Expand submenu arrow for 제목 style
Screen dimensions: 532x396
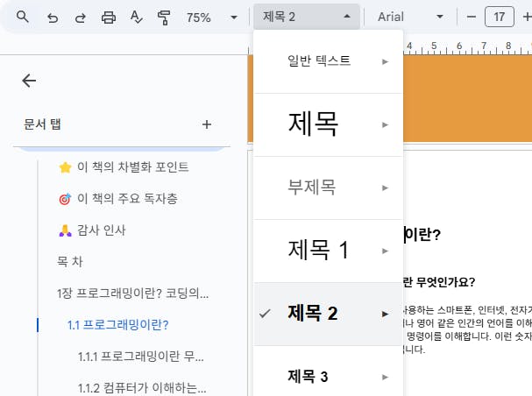pos(385,124)
